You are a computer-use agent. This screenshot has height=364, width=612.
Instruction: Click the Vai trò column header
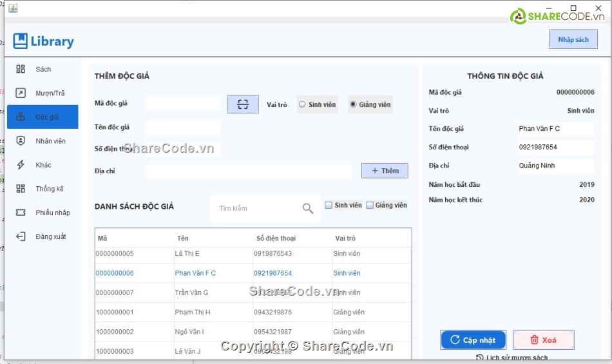(x=372, y=238)
